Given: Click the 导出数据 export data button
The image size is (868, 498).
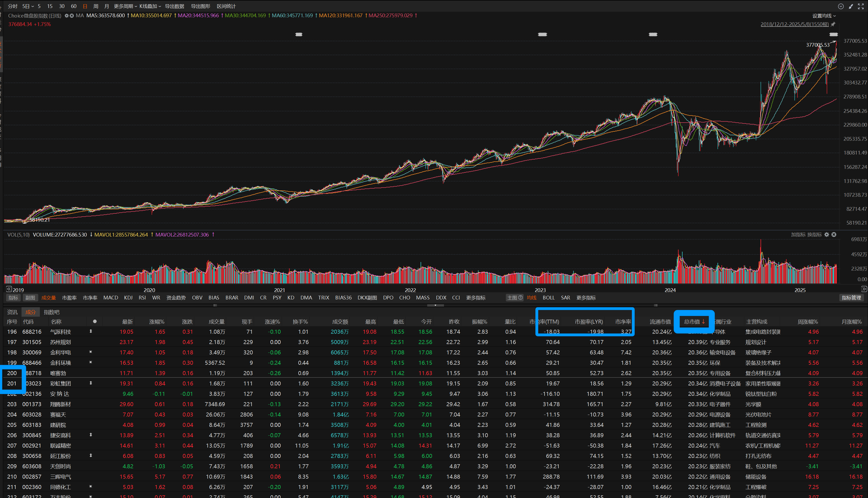Looking at the screenshot, I should 174,6.
